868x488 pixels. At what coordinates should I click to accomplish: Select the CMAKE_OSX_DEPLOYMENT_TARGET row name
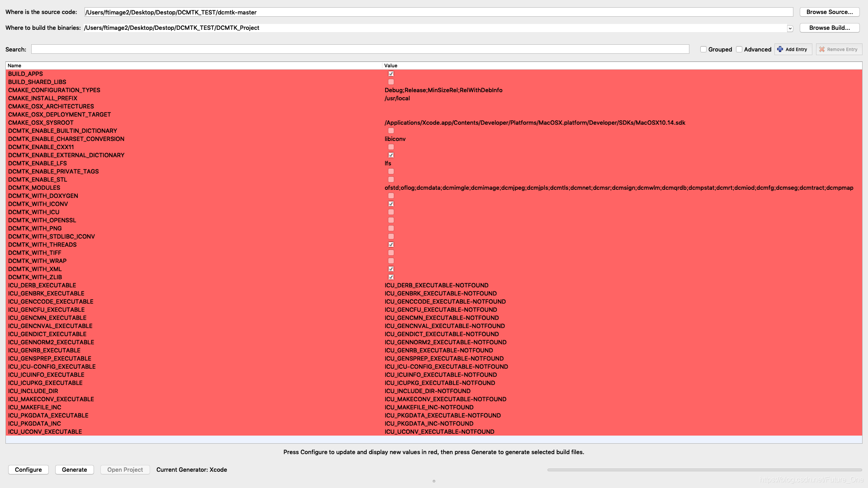coord(59,114)
